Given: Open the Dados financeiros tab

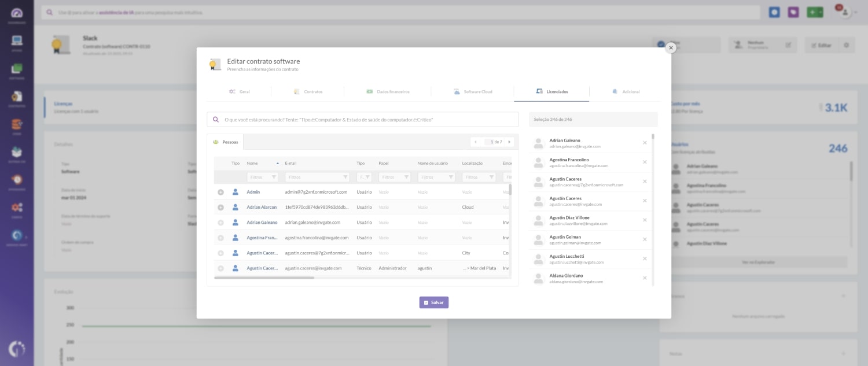Looking at the screenshot, I should 388,91.
